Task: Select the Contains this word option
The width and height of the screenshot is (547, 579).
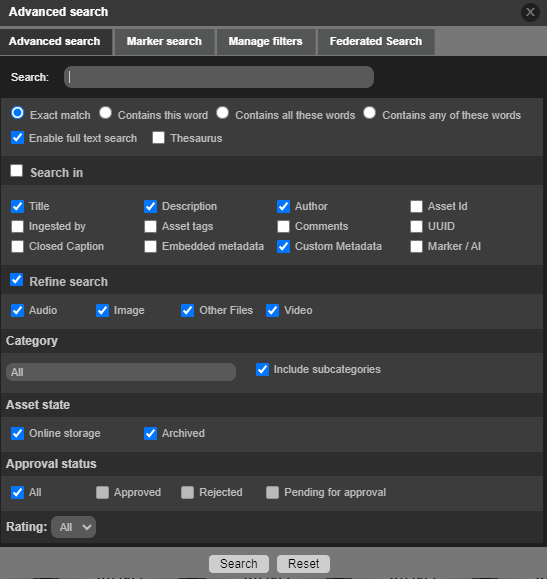Action: pyautogui.click(x=106, y=113)
